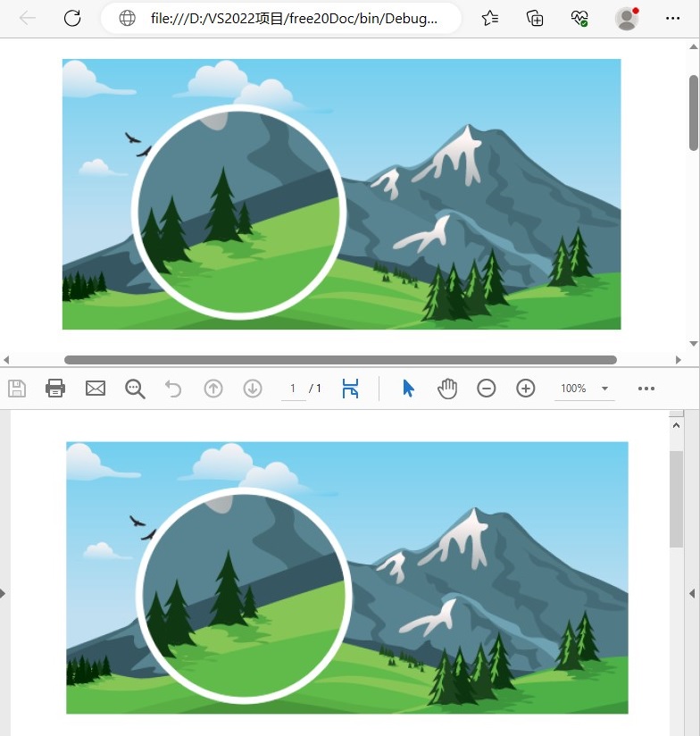Save the PDF with floppy icon
Image resolution: width=700 pixels, height=736 pixels.
click(x=17, y=389)
